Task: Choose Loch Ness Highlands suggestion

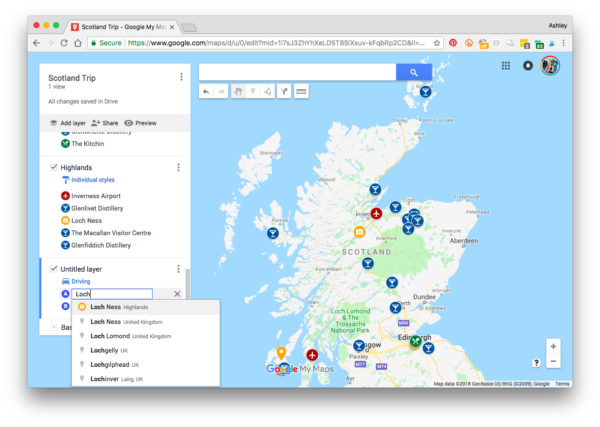Action: click(146, 307)
